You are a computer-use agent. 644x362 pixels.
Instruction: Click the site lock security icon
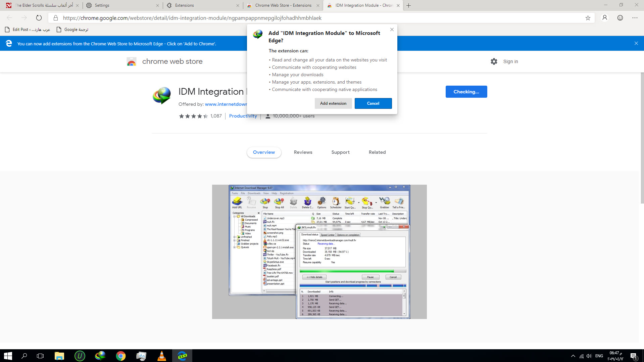coord(56,18)
